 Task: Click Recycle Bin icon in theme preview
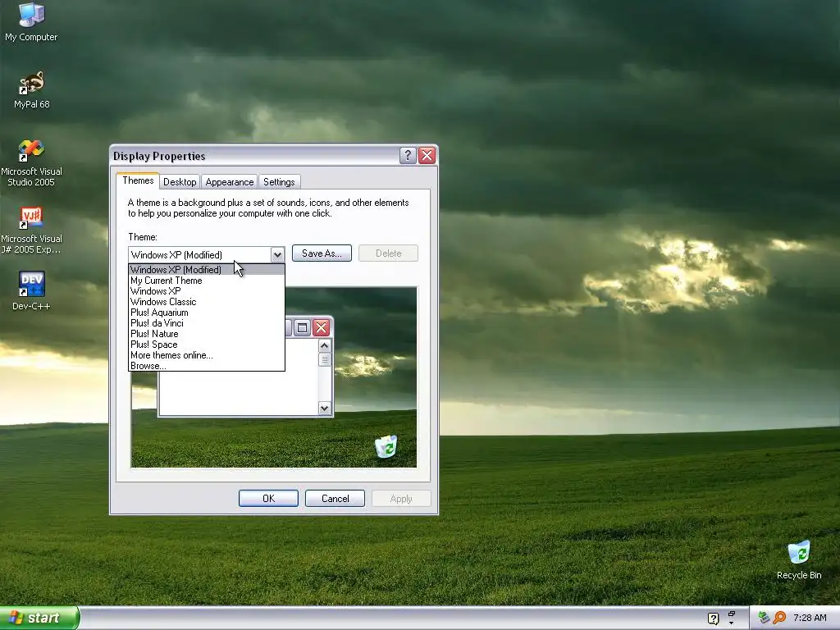[386, 447]
